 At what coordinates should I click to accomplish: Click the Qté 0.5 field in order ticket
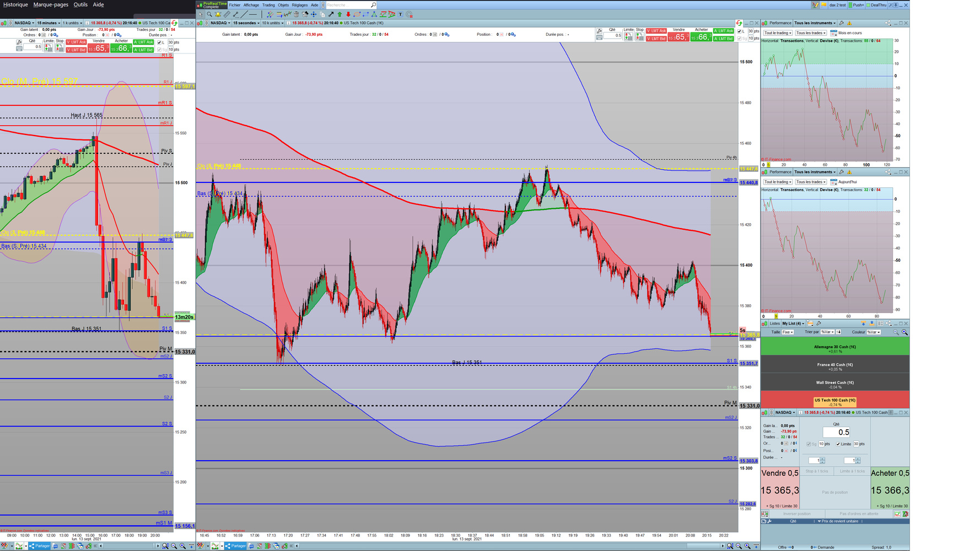(x=836, y=433)
